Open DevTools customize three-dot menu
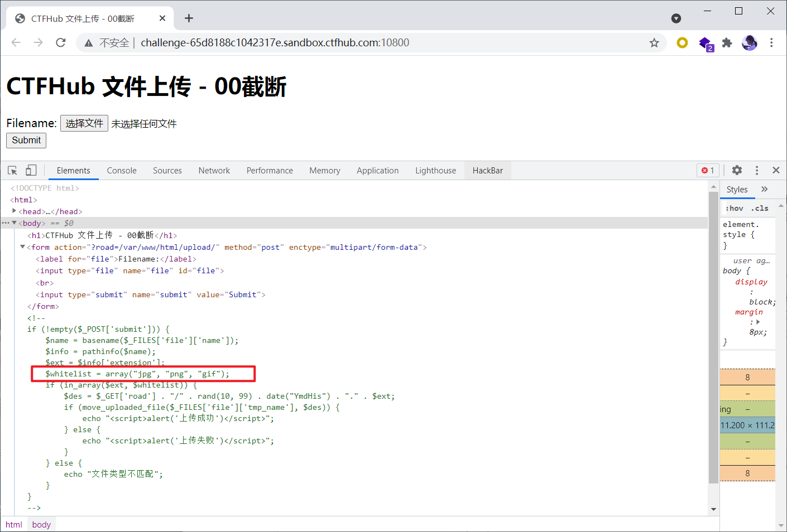Screen dimensions: 787x532 (x=757, y=170)
